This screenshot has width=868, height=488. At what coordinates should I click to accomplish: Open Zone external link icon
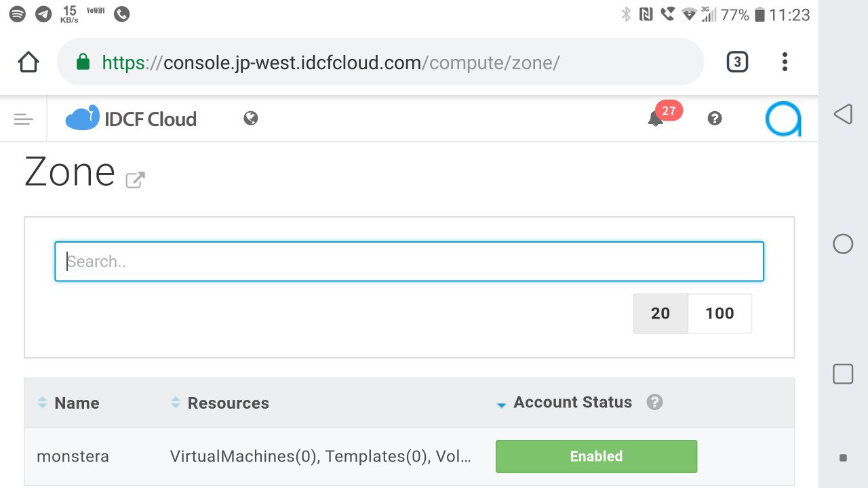pyautogui.click(x=136, y=180)
